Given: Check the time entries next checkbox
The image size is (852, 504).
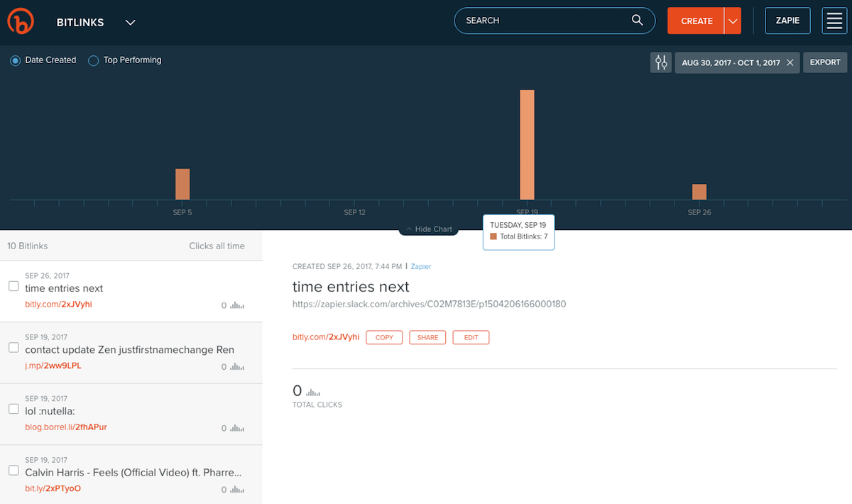Looking at the screenshot, I should click(x=13, y=286).
